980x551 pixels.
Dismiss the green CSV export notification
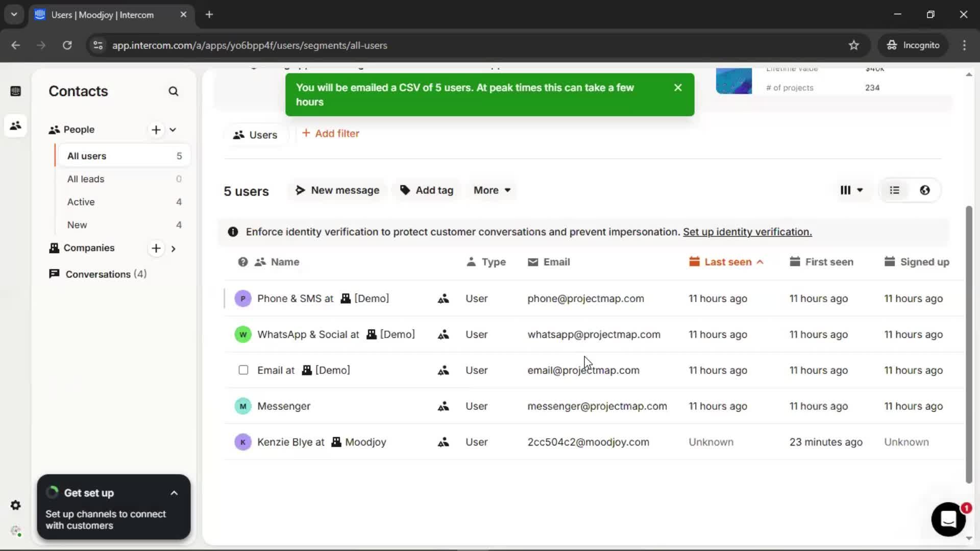pyautogui.click(x=678, y=88)
